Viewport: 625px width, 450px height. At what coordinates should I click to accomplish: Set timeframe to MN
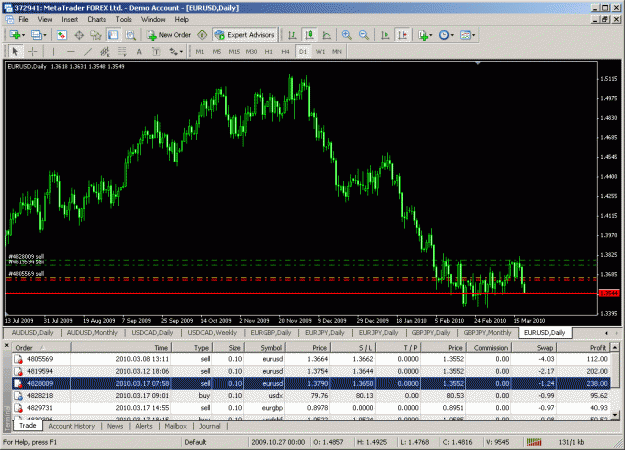[337, 51]
